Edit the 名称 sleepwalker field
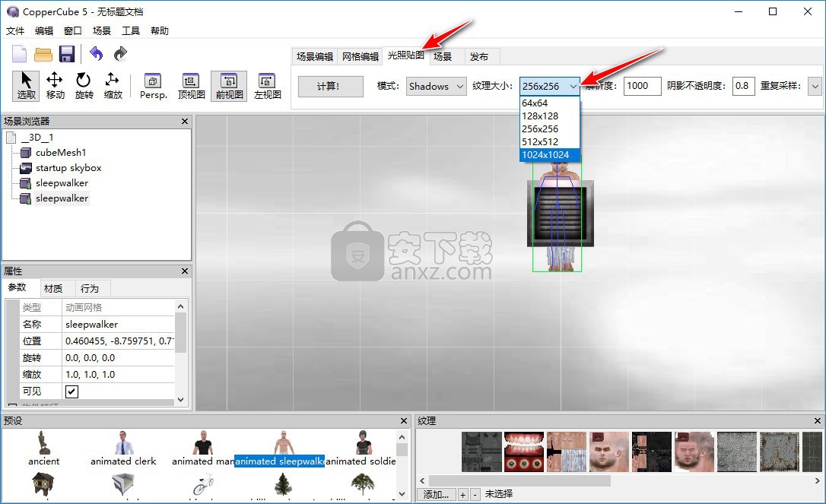Image resolution: width=826 pixels, height=504 pixels. coord(118,325)
